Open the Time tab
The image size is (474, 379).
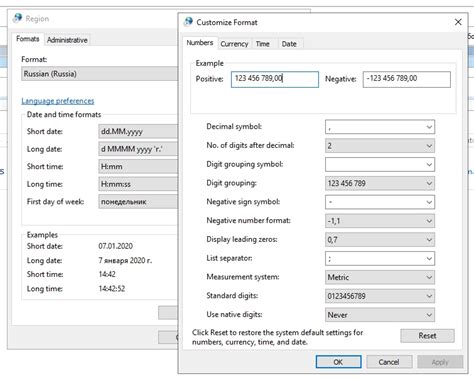[262, 44]
